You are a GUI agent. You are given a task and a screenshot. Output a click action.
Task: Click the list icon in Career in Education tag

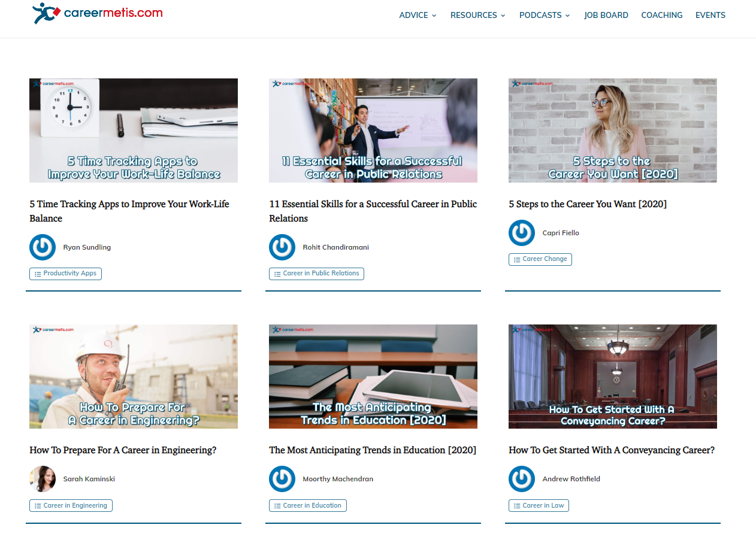click(276, 505)
